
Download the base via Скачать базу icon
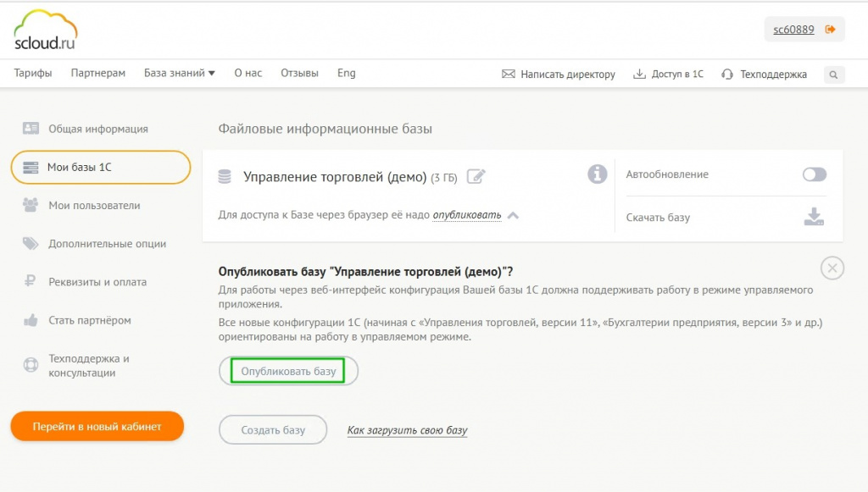click(814, 217)
